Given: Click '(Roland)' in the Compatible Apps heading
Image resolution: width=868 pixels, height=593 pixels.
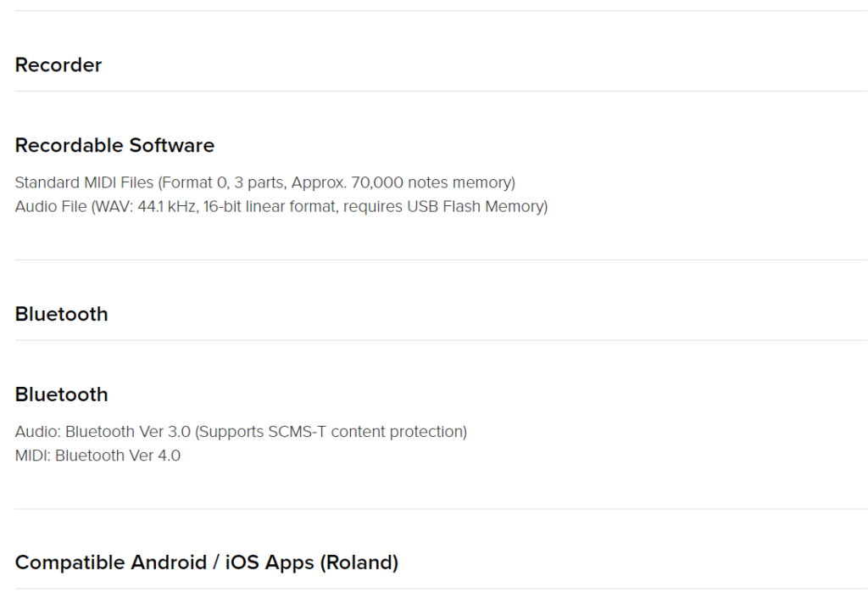Looking at the screenshot, I should point(359,562).
